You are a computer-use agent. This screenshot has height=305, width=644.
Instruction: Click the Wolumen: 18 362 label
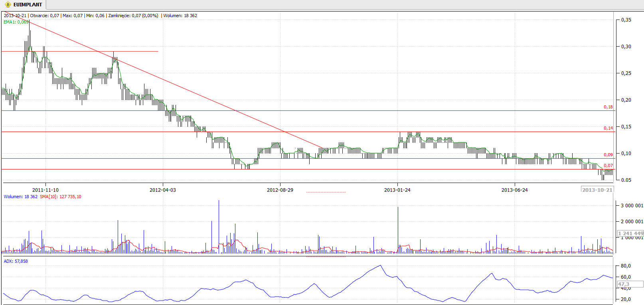coord(21,197)
